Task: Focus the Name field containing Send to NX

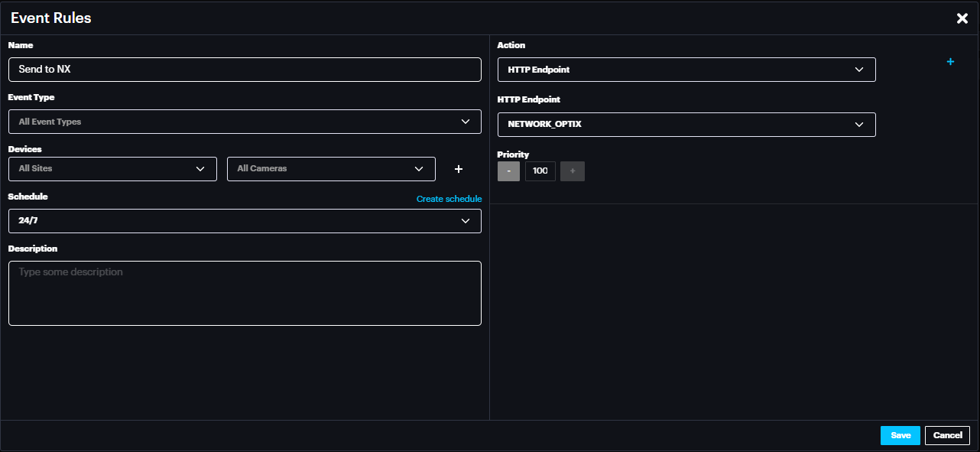Action: [x=245, y=70]
